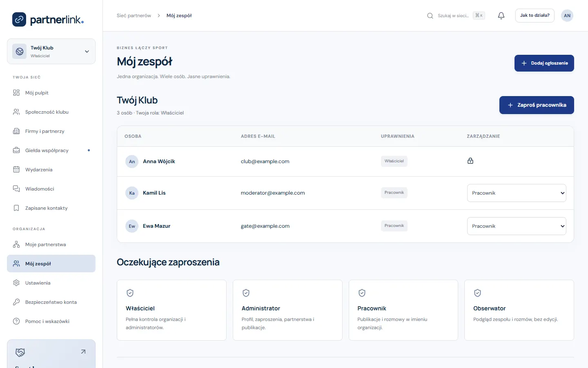
Task: Click the moderator@example.com email
Action: 273,193
